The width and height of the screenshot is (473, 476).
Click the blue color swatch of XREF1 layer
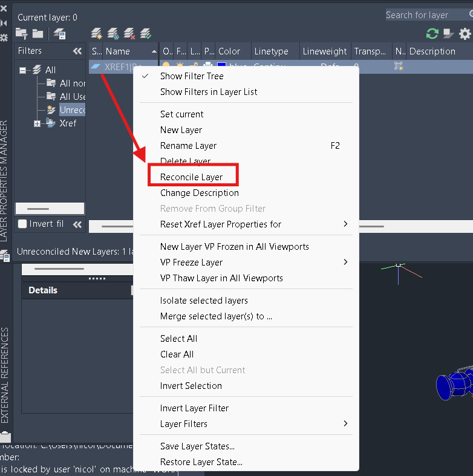[x=221, y=65]
